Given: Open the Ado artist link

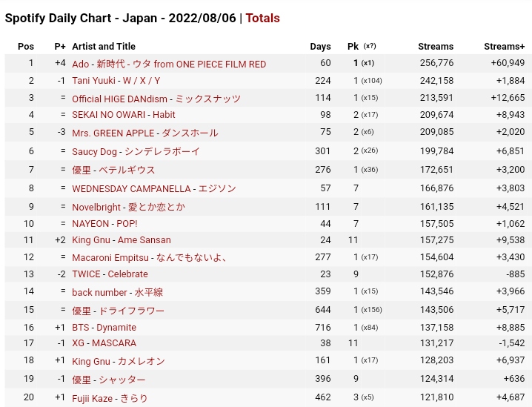Looking at the screenshot, I should tap(81, 64).
